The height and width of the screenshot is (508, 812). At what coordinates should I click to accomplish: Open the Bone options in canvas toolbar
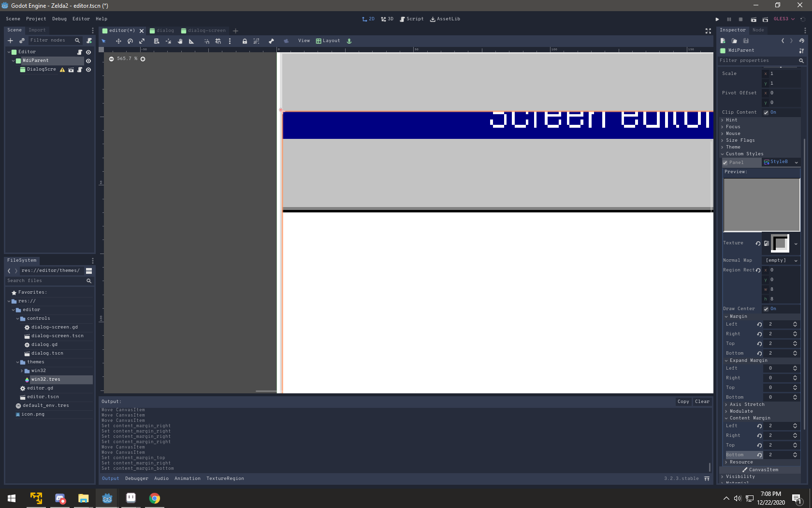tap(271, 41)
